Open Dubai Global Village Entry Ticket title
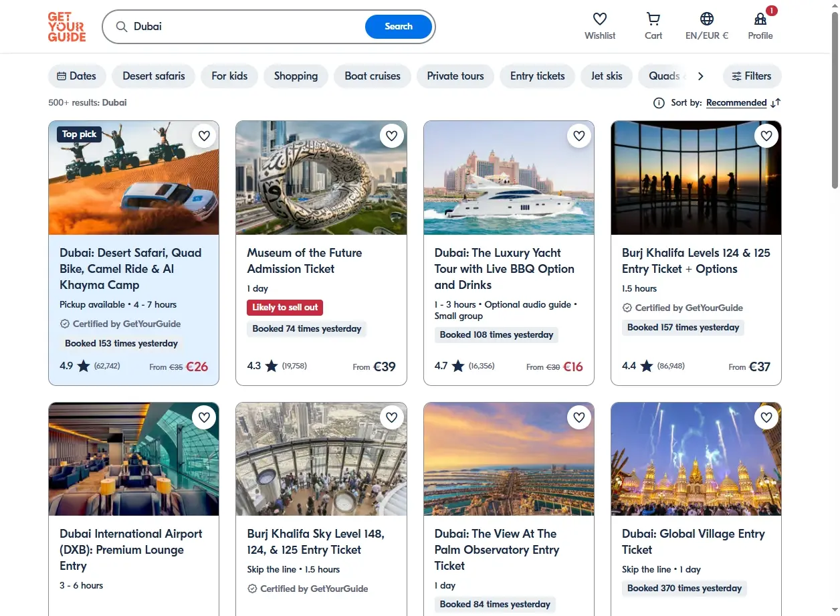The width and height of the screenshot is (840, 616). pyautogui.click(x=694, y=542)
